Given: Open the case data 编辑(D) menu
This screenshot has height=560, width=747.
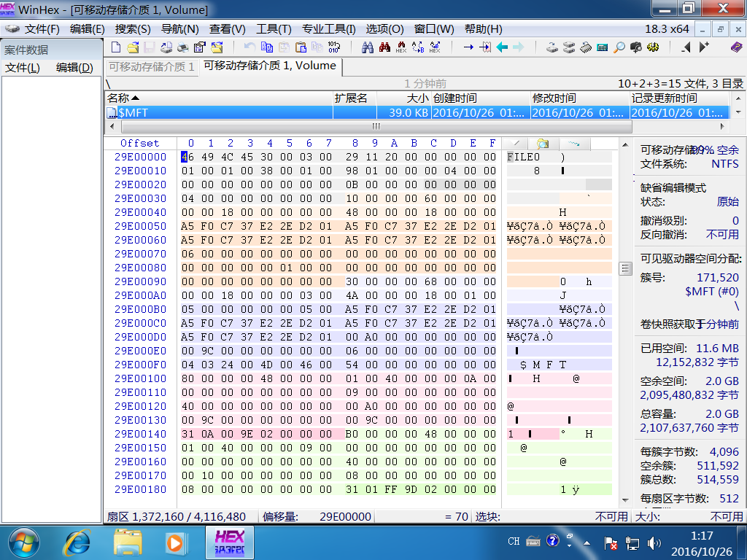Looking at the screenshot, I should pyautogui.click(x=74, y=68).
